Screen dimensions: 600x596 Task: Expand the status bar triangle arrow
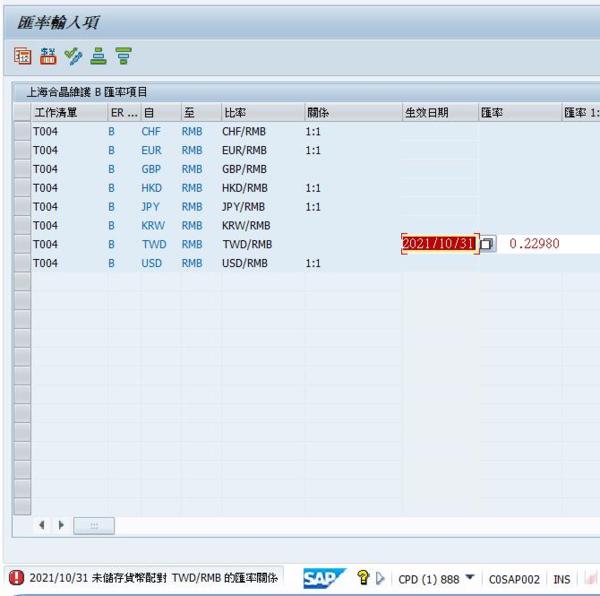click(381, 578)
